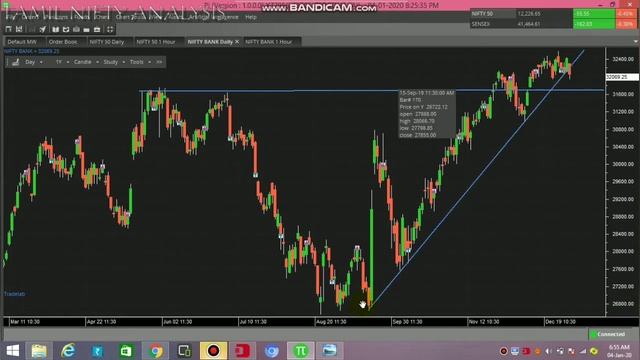640x360 pixels.
Task: Click the Dec 19 10:30 date label
Action: [560, 322]
